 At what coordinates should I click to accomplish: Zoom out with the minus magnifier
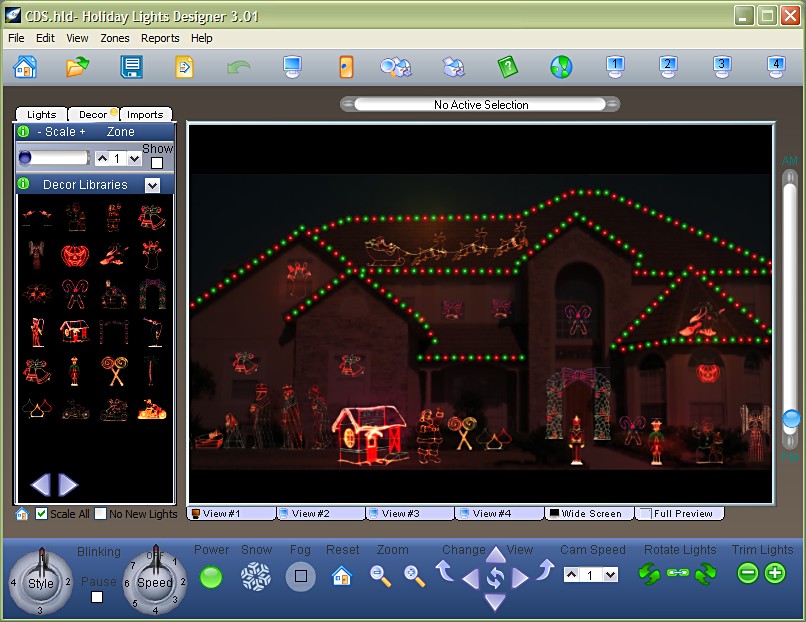point(380,576)
